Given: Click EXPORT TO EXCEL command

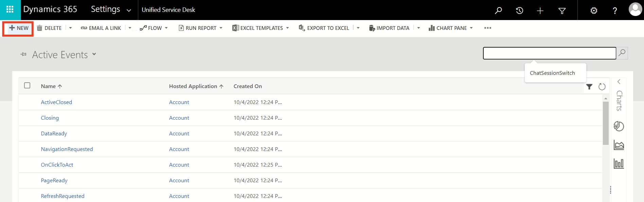Looking at the screenshot, I should 324,28.
